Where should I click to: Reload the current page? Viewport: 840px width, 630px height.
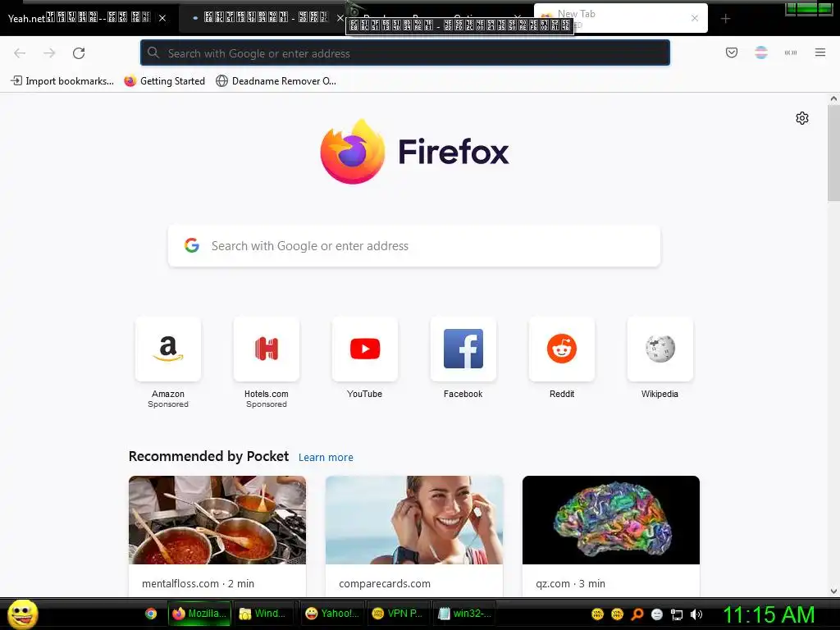79,53
